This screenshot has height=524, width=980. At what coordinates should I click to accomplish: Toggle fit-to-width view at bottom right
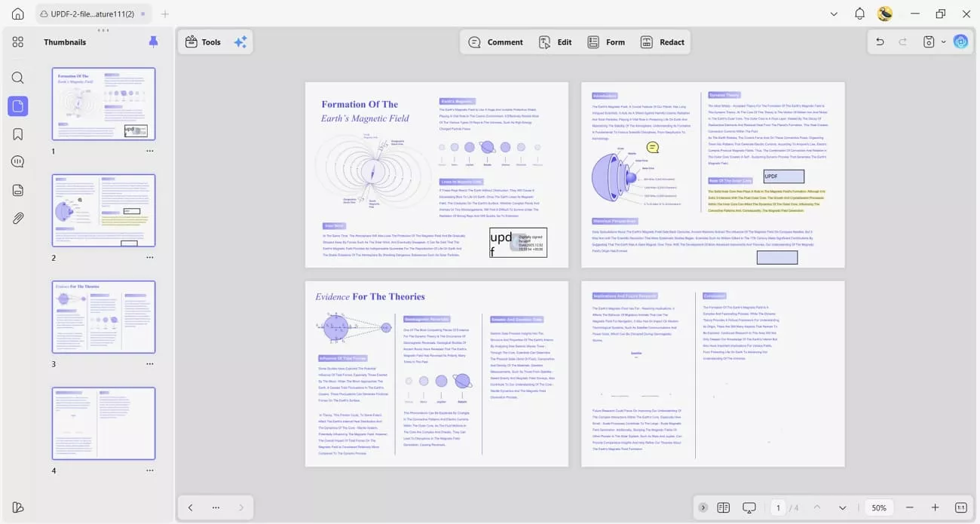961,507
